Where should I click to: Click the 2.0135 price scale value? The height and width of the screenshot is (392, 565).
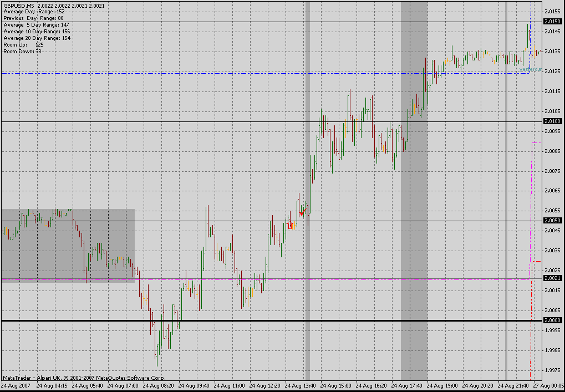[x=552, y=52]
